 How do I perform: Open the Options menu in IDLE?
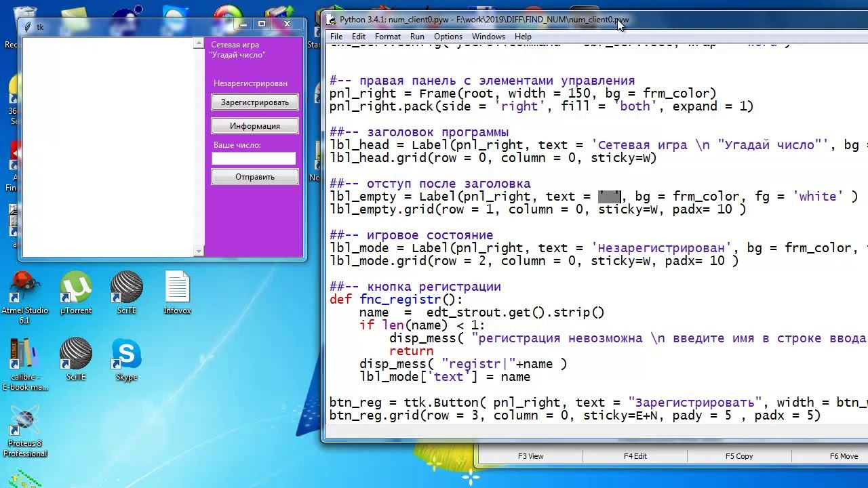point(448,37)
